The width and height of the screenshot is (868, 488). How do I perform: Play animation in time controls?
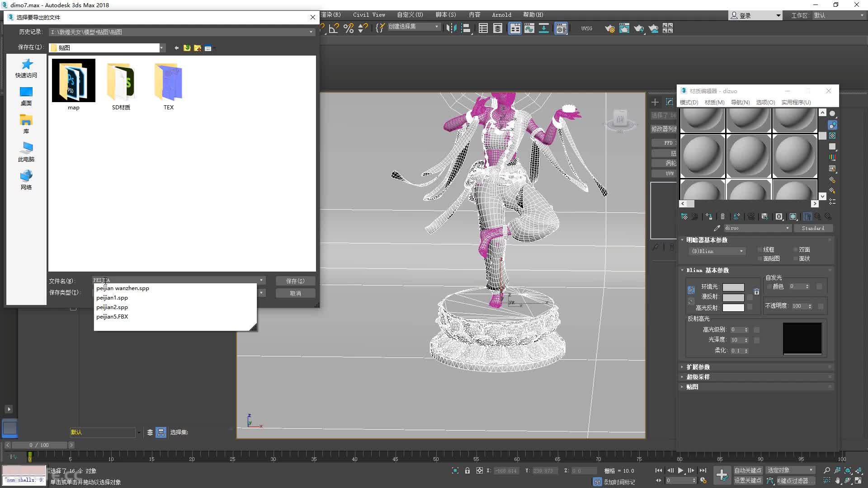tap(680, 471)
